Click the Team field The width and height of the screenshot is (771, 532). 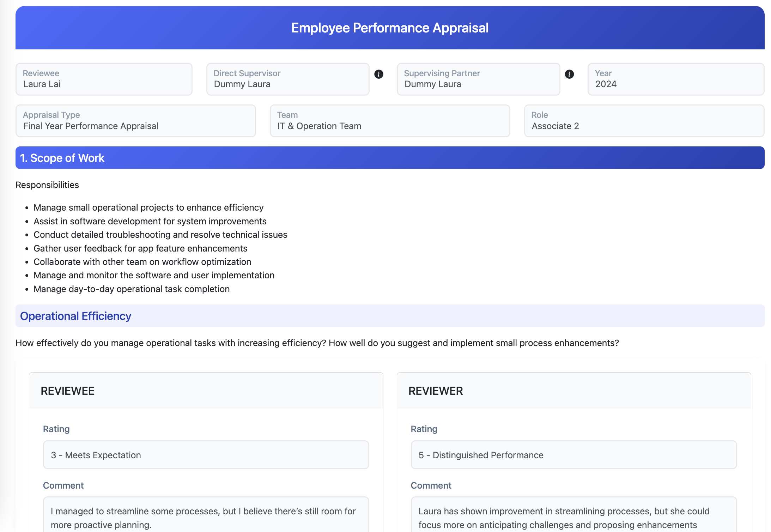(x=389, y=121)
